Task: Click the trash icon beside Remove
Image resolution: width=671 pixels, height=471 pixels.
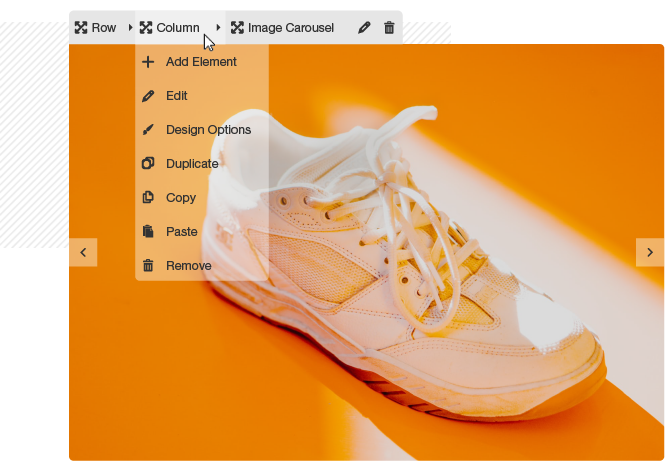Action: [148, 265]
